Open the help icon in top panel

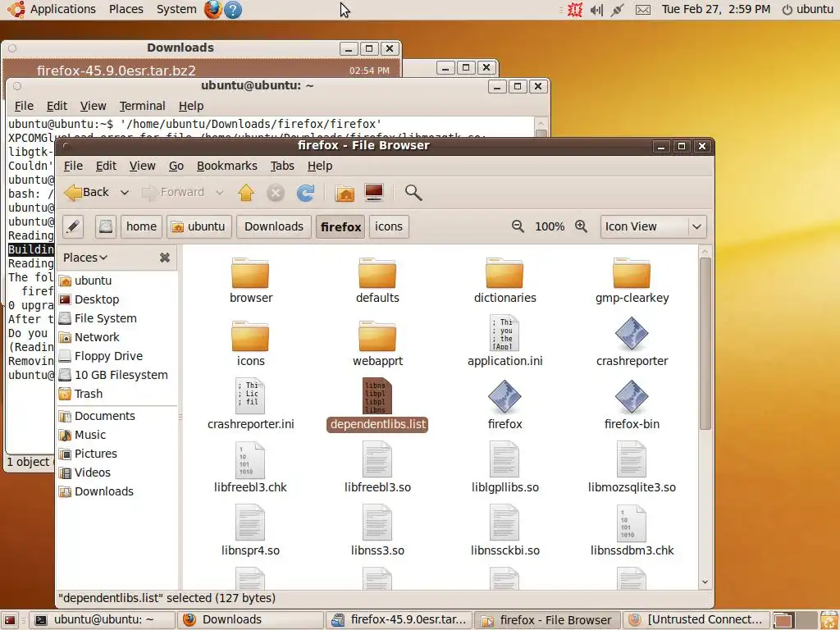point(232,10)
